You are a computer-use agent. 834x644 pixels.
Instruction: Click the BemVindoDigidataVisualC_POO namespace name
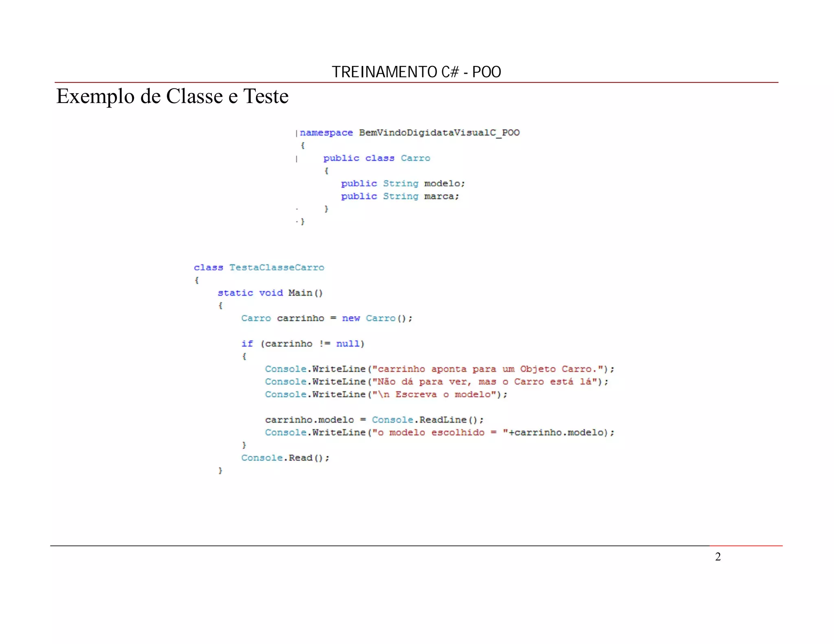coord(439,133)
